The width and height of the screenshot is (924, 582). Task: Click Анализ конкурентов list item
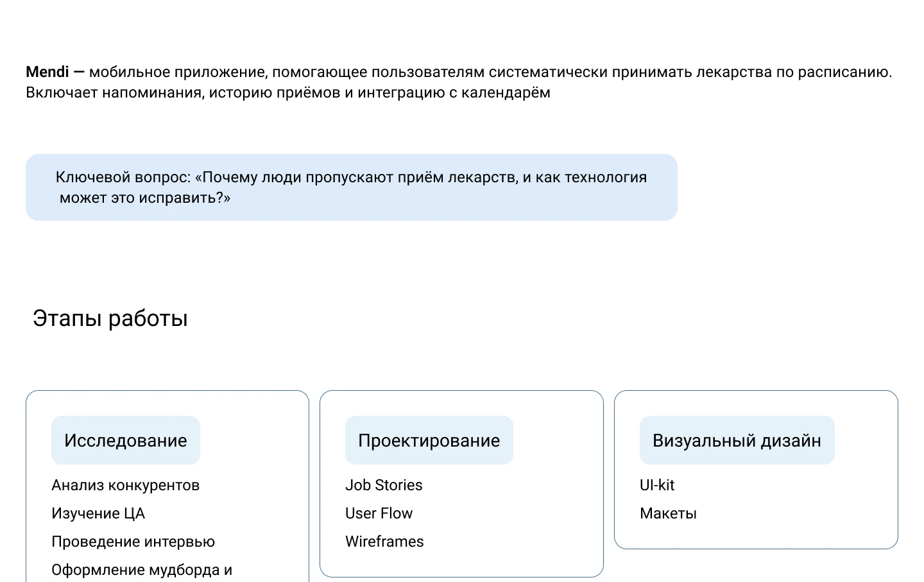pyautogui.click(x=125, y=485)
